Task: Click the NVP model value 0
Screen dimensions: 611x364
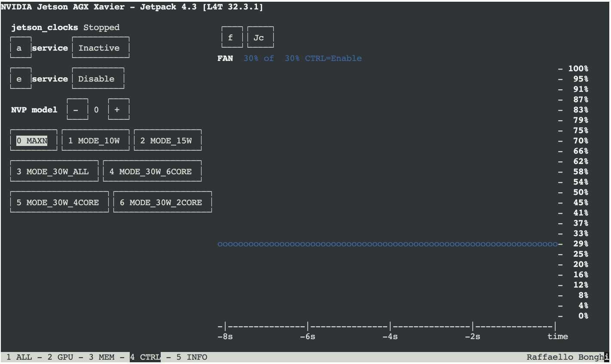Action: pos(96,110)
